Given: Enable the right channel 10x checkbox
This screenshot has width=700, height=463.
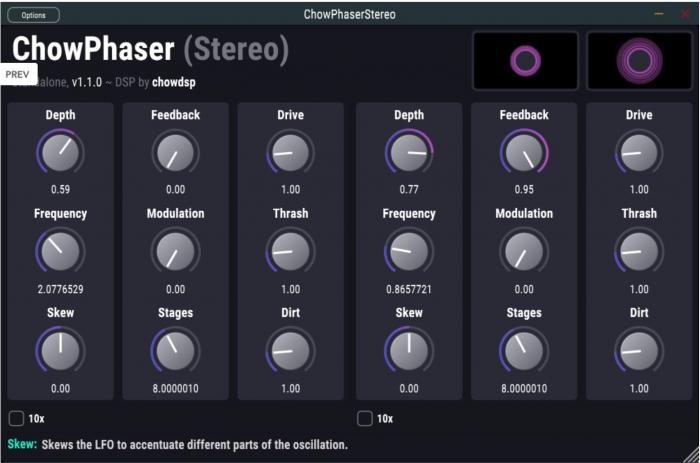Looking at the screenshot, I should point(365,418).
